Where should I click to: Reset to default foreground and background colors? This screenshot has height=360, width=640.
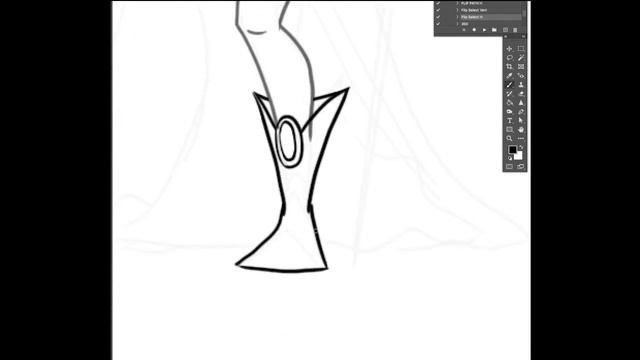510,158
